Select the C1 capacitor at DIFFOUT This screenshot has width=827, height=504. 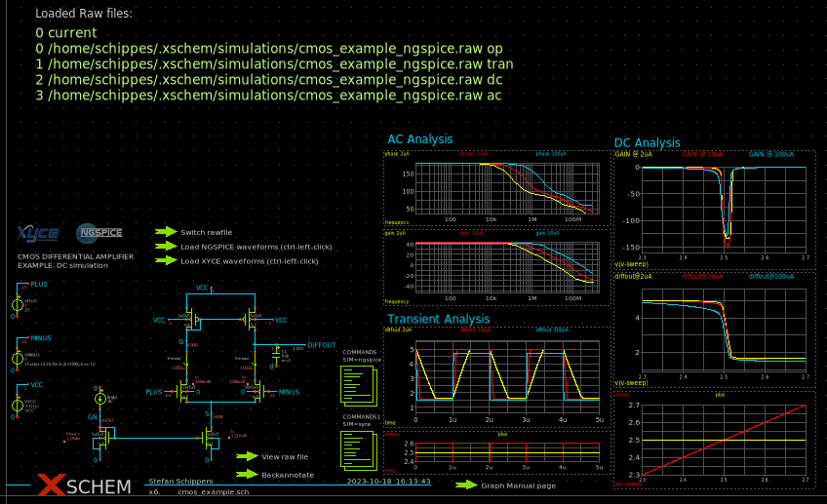point(277,357)
